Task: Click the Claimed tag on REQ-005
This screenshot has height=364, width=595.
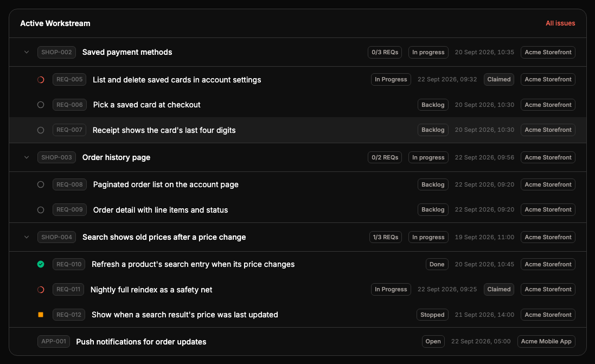Action: (499, 79)
